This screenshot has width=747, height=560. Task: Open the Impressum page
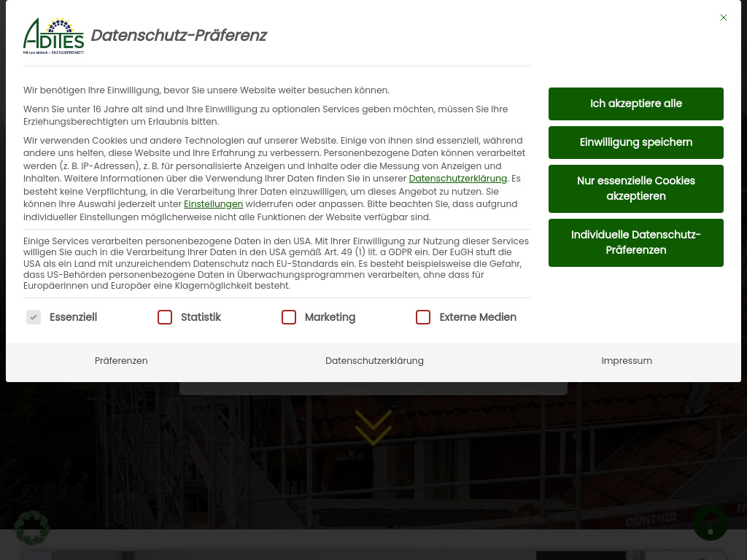pos(627,360)
